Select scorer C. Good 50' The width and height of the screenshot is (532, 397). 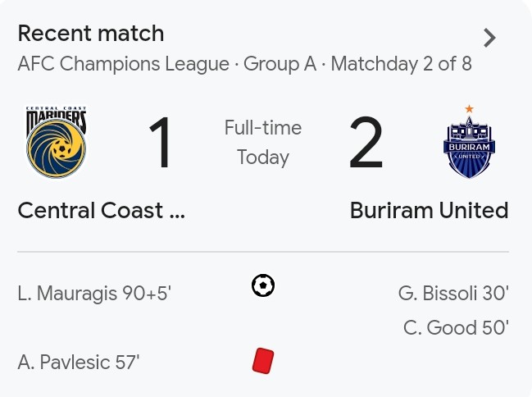[456, 327]
